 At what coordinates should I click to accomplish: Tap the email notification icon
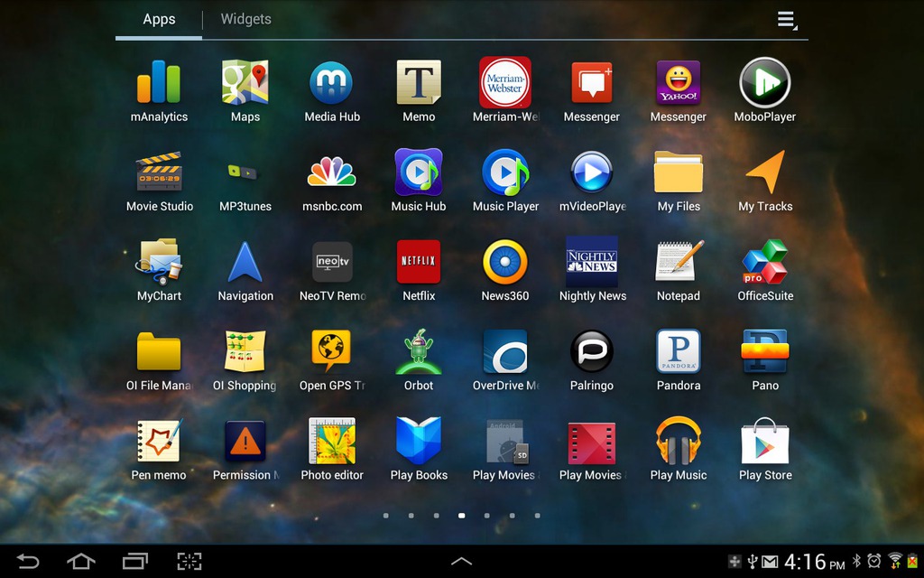770,562
